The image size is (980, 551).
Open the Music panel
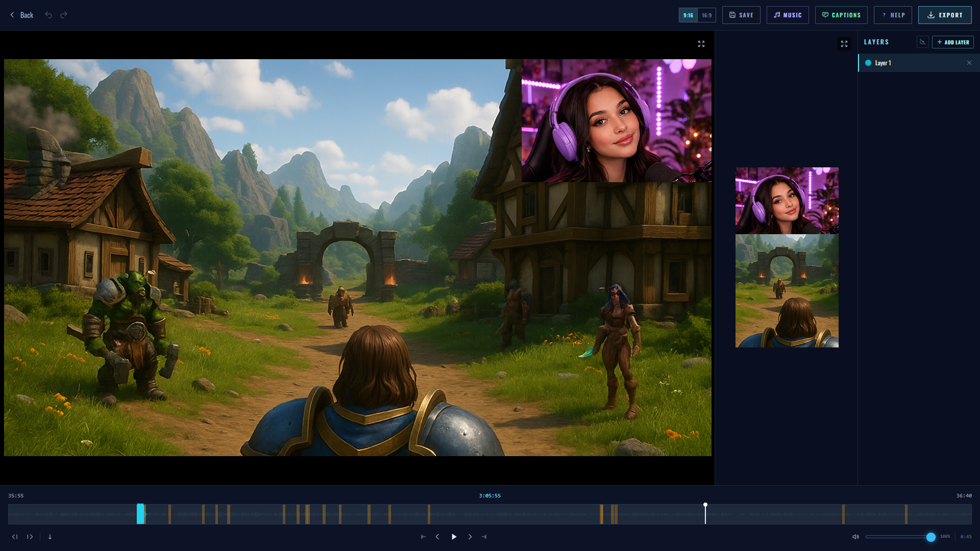[788, 15]
